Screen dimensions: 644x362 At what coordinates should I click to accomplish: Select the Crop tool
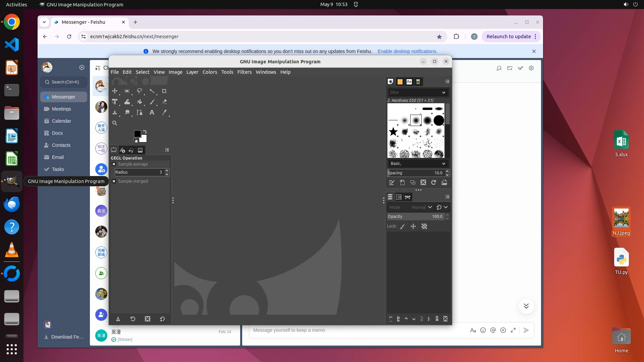coord(164,91)
